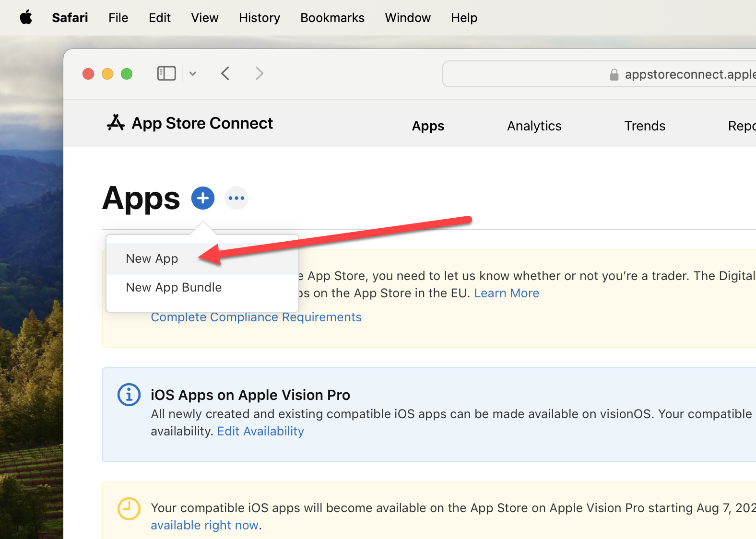Select New App Bundle from the menu
Screen dimensions: 756x539
(x=202, y=287)
